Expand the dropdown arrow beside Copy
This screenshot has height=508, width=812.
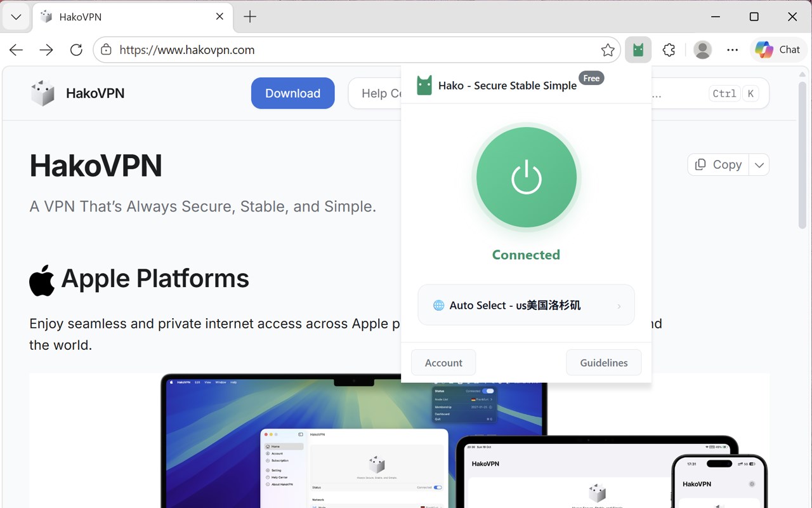click(x=759, y=164)
